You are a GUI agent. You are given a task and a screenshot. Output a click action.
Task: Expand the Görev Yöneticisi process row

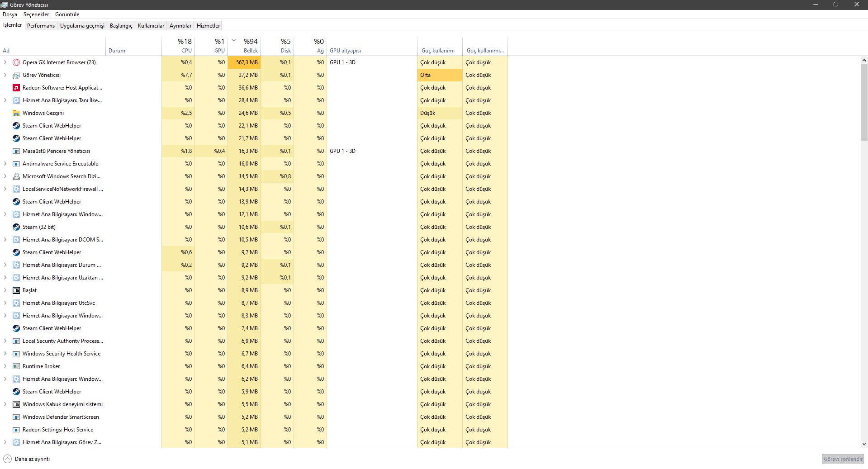coord(5,75)
